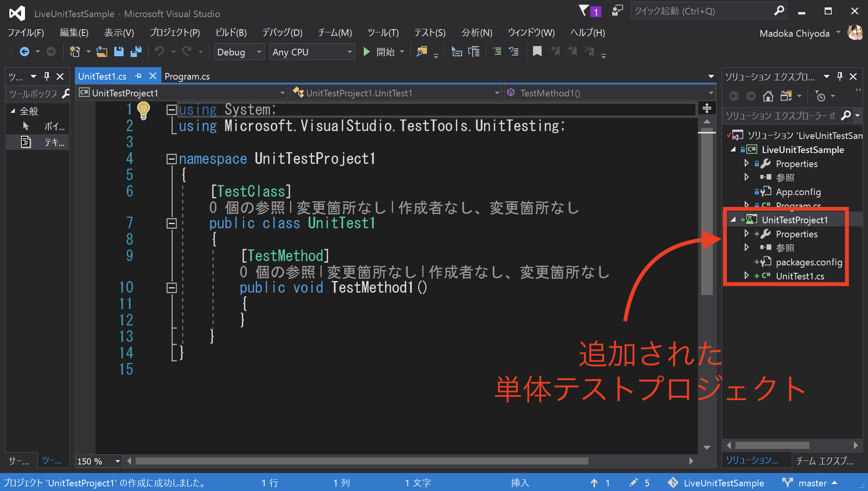Image resolution: width=868 pixels, height=491 pixels.
Task: Open the UnitTestProject1 project navigation dropdown
Action: click(181, 93)
